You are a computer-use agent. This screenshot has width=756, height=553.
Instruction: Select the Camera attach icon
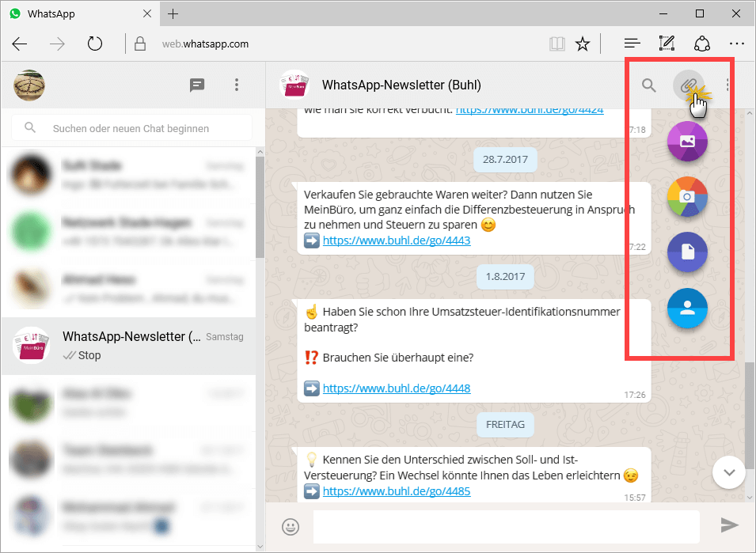point(687,196)
